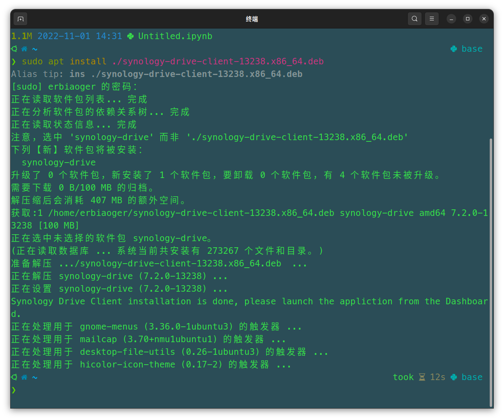Click the gnome-menus trigger line

[157, 327]
